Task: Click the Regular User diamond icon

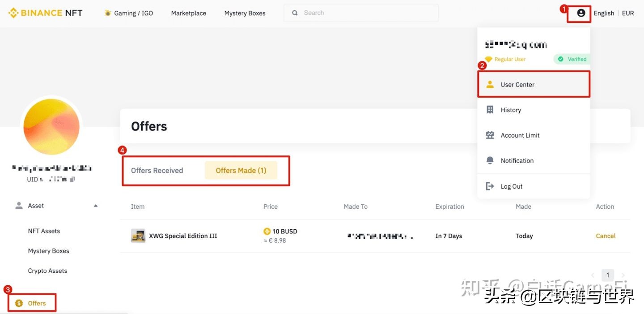Action: [489, 59]
